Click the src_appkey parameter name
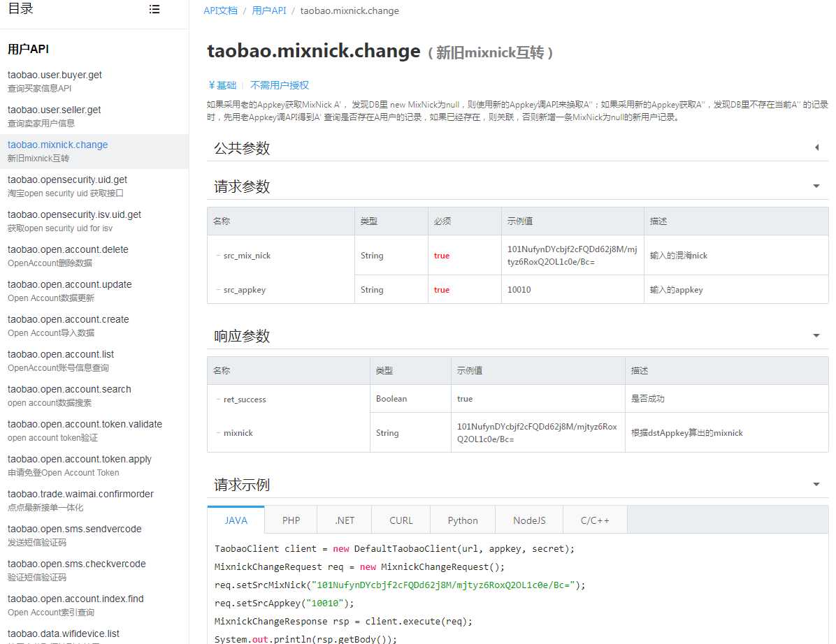This screenshot has height=644, width=836. click(x=244, y=290)
